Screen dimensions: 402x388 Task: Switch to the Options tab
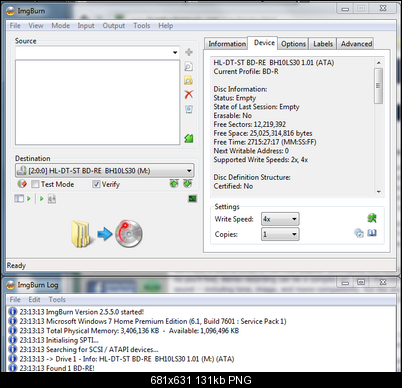pyautogui.click(x=293, y=44)
